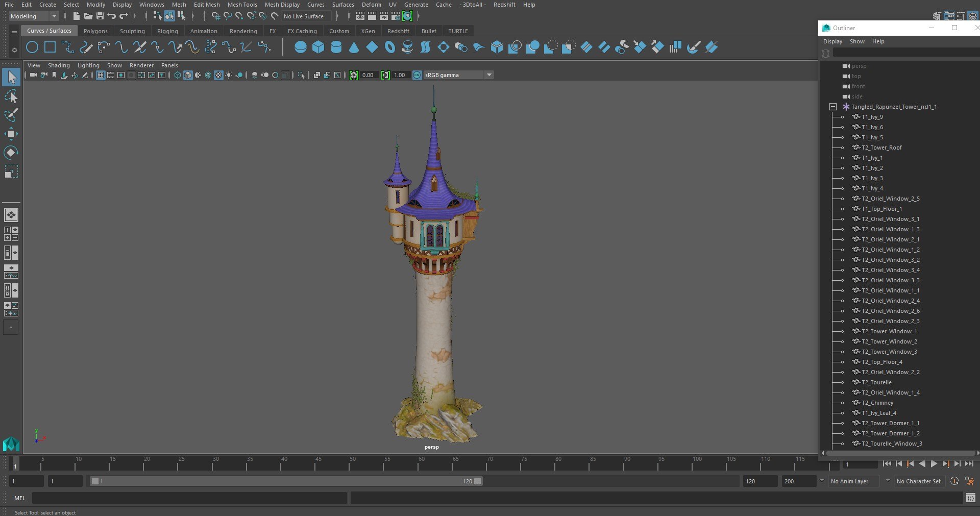Open the Redshift menu

pos(504,5)
